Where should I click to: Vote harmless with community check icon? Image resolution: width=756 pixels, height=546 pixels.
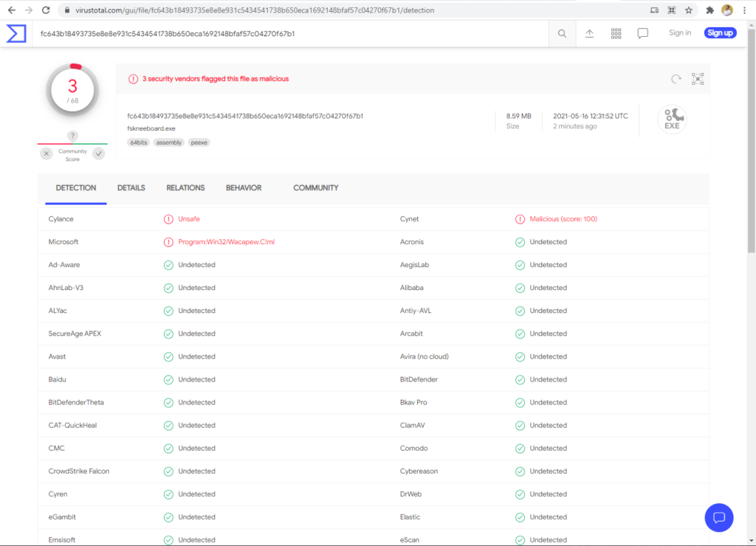tap(99, 153)
